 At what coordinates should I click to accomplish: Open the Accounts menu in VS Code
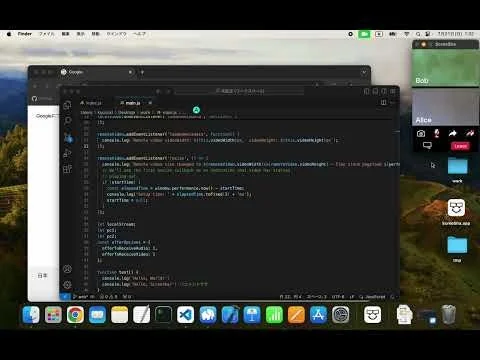pyautogui.click(x=67, y=269)
